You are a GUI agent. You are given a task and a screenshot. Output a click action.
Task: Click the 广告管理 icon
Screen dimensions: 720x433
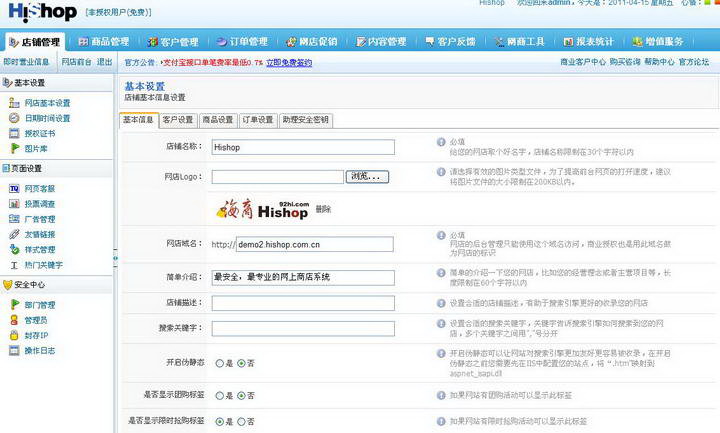14,219
